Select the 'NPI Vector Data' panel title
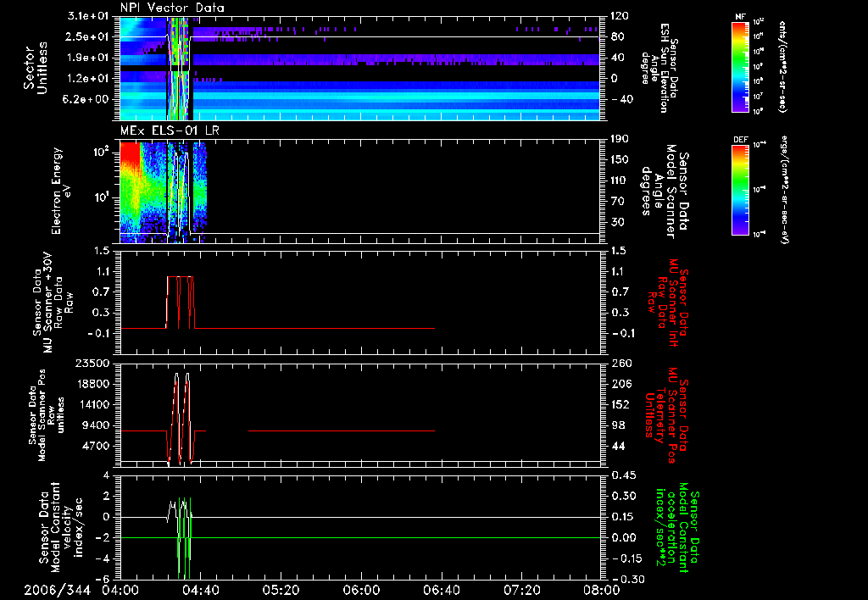 pyautogui.click(x=172, y=8)
